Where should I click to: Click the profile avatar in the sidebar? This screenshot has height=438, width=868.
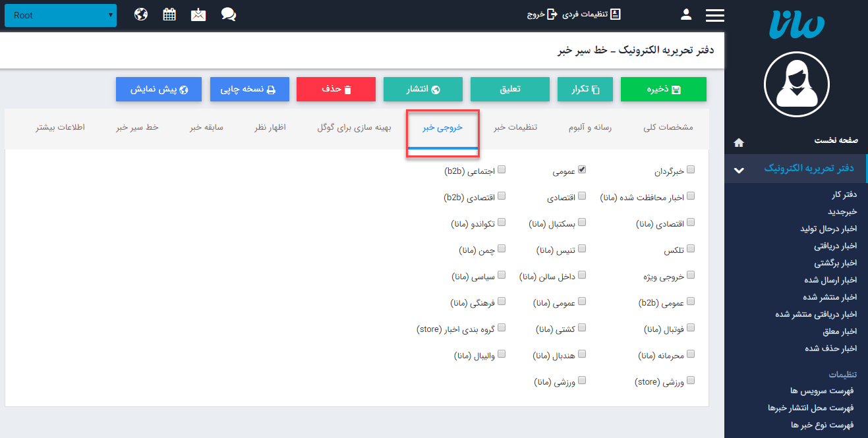click(x=796, y=84)
